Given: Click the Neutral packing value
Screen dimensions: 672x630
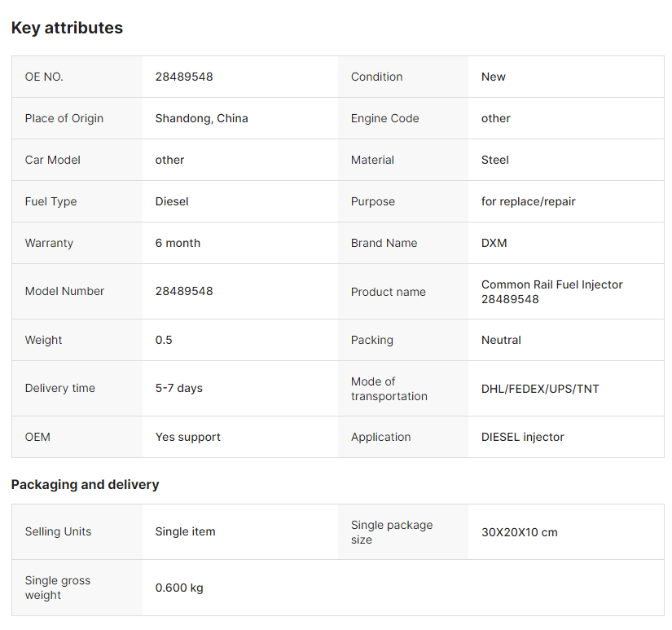Looking at the screenshot, I should point(501,340).
